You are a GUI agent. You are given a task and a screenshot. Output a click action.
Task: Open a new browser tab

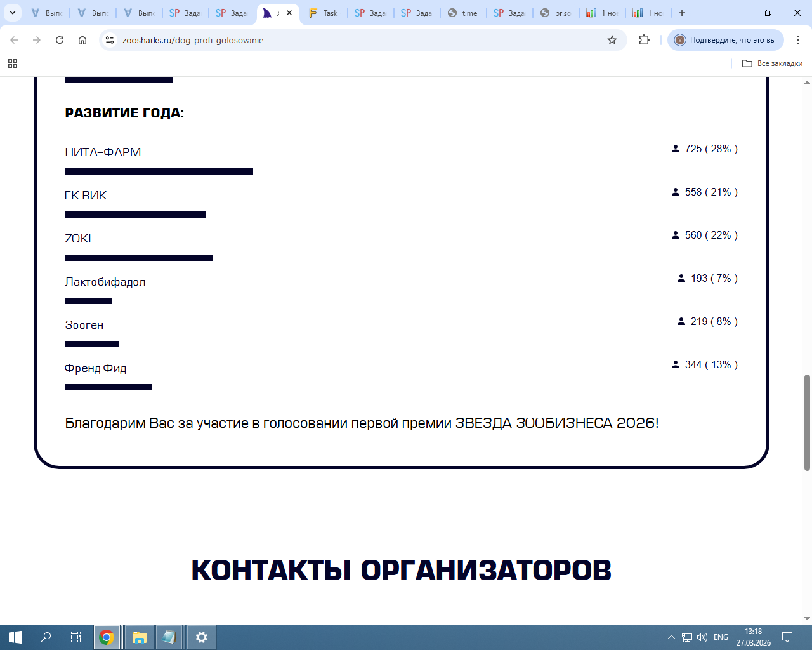[x=682, y=13]
